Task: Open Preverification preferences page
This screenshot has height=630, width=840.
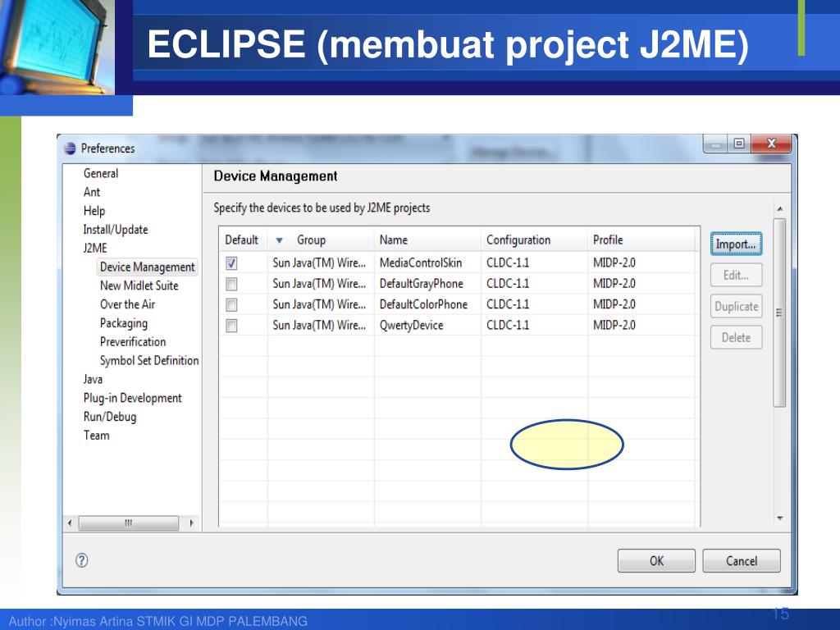Action: [133, 342]
